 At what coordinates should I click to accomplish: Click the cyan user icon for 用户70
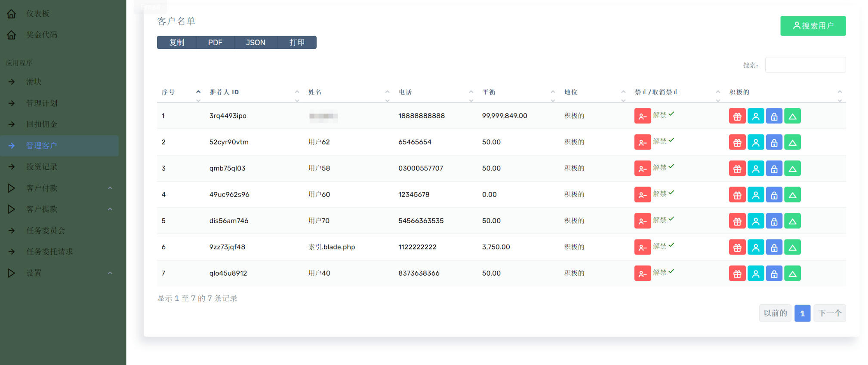755,221
